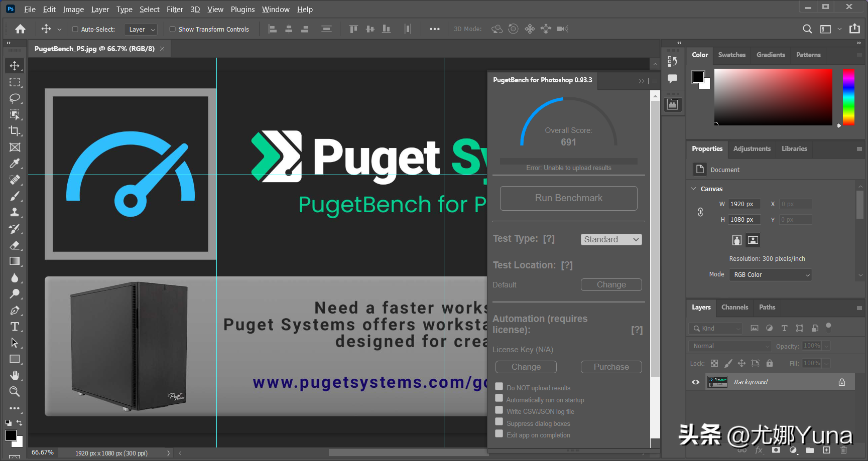
Task: Select the Hand tool
Action: coord(15,375)
